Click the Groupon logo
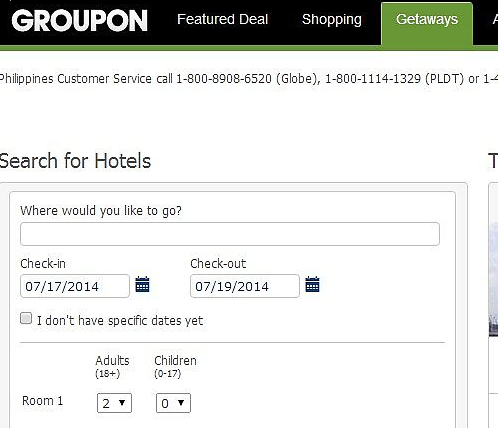Viewport: 499px width, 428px height. tap(79, 20)
